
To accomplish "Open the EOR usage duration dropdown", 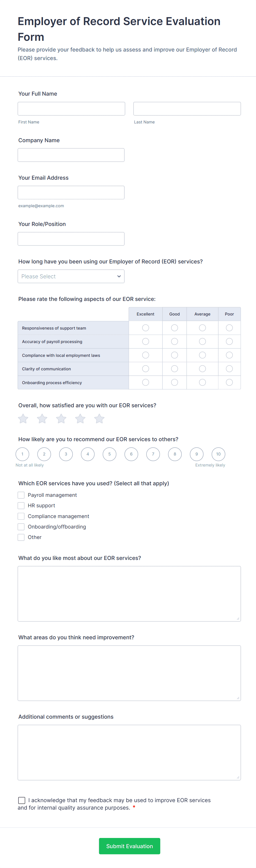I will tap(71, 276).
